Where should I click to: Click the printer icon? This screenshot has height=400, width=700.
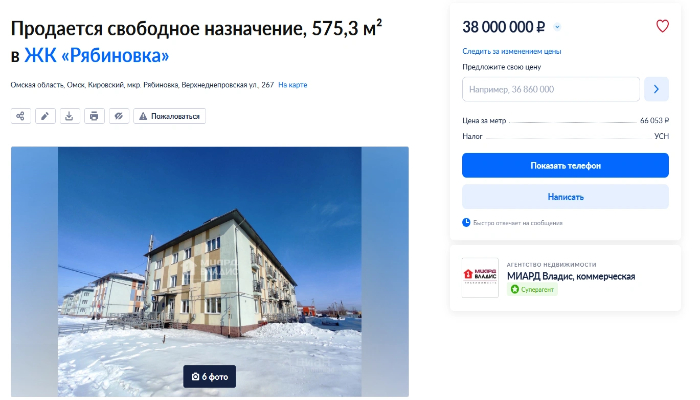(x=94, y=116)
